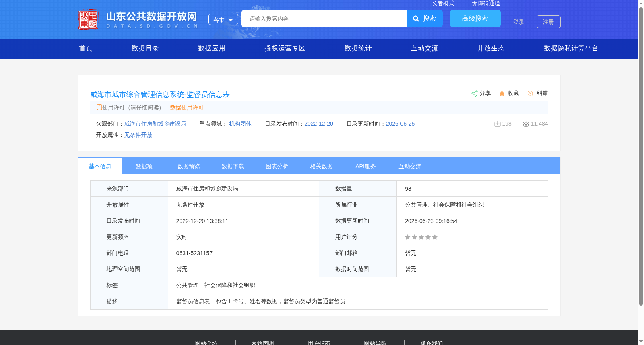Viewport: 644px width, 345px height.
Task: Click source department 威海市住房和城乡建设局 link
Action: (155, 124)
